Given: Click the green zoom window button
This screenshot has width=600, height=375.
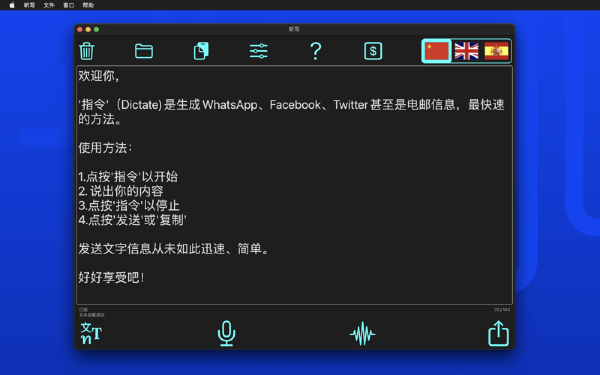Looking at the screenshot, I should pyautogui.click(x=96, y=29).
